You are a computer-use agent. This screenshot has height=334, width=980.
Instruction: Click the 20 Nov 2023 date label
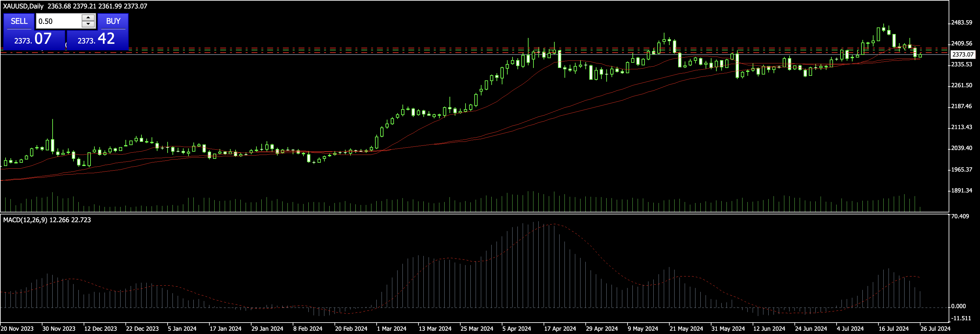pos(17,328)
